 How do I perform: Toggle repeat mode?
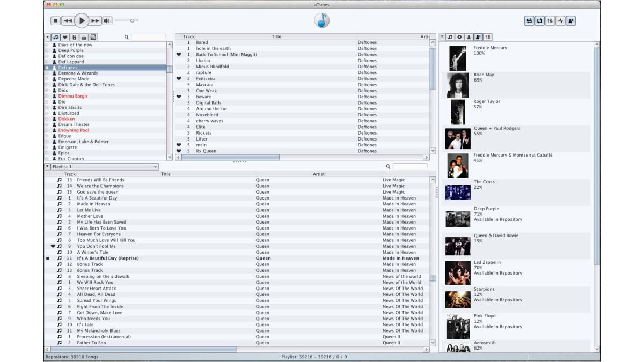[x=539, y=21]
